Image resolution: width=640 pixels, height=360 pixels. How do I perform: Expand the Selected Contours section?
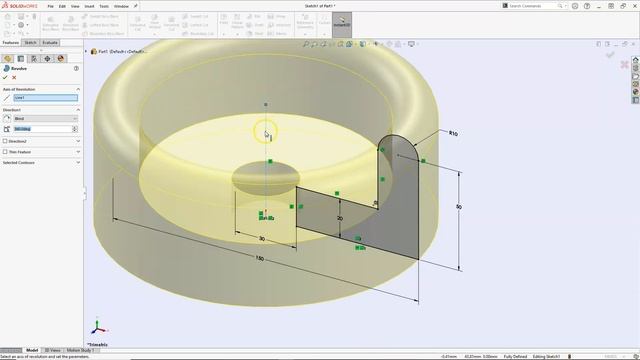pos(78,162)
